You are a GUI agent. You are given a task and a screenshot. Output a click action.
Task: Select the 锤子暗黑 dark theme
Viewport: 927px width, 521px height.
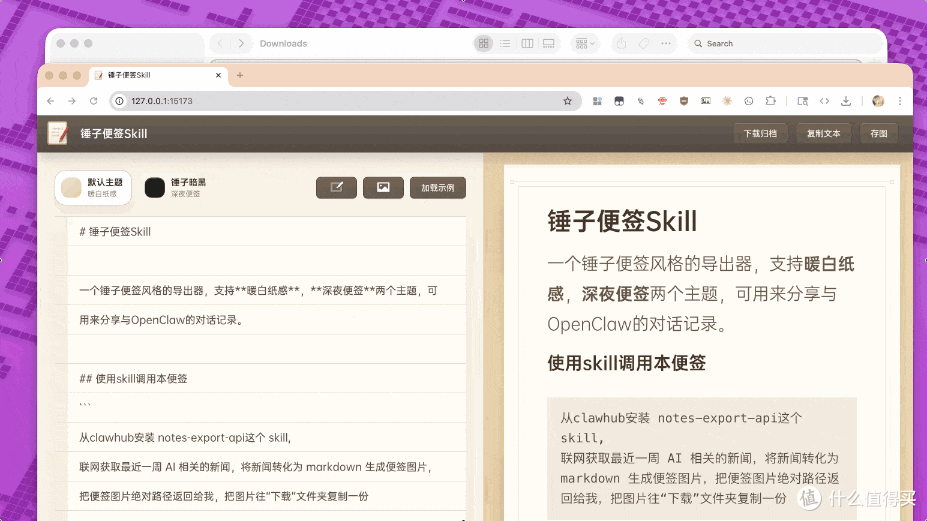(x=176, y=187)
